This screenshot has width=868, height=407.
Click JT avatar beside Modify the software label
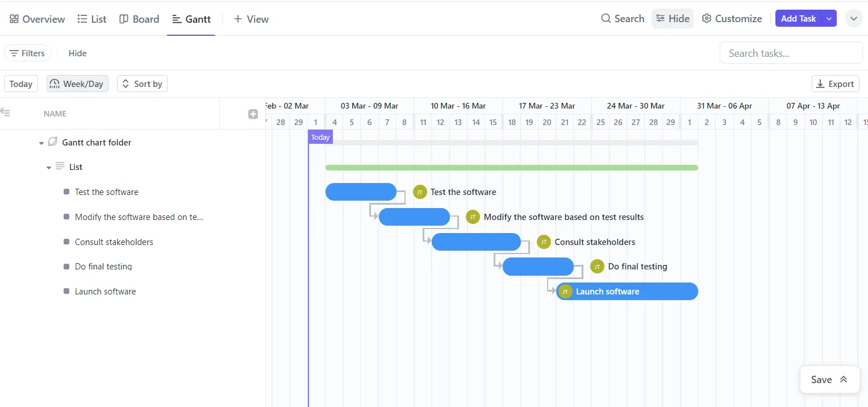coord(473,217)
